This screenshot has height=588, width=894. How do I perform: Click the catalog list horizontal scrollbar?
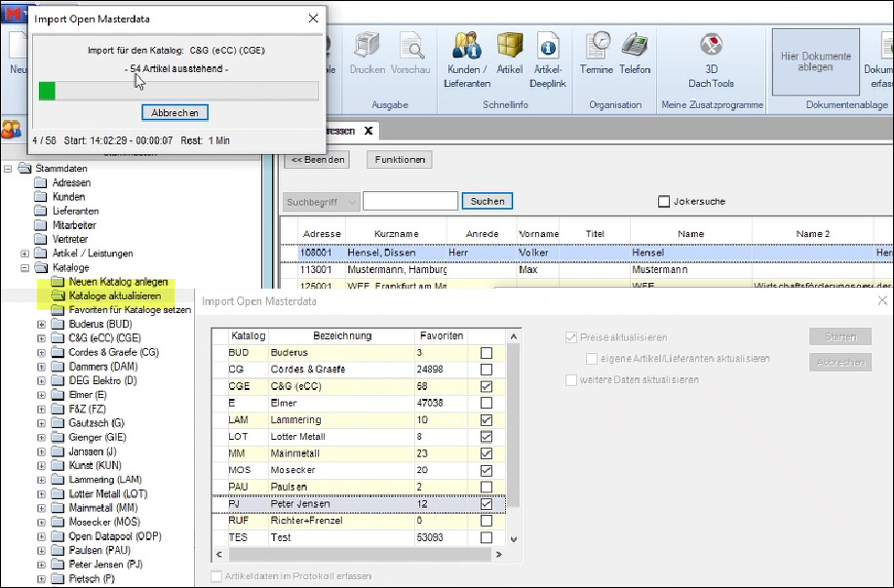pyautogui.click(x=359, y=554)
